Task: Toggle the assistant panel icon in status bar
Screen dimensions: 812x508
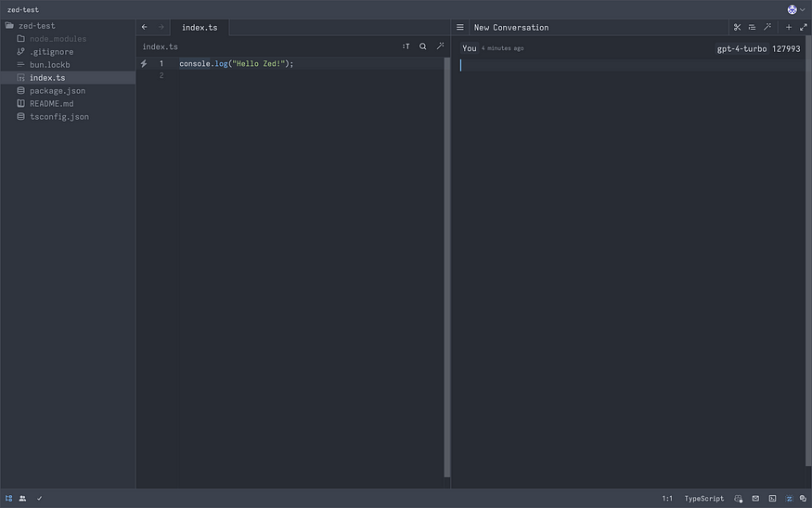Action: pos(789,498)
